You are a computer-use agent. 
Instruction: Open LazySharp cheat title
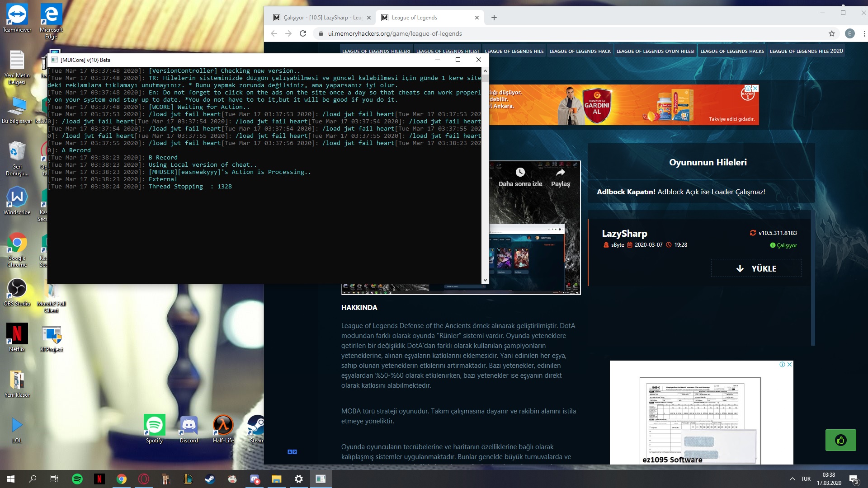(x=624, y=234)
